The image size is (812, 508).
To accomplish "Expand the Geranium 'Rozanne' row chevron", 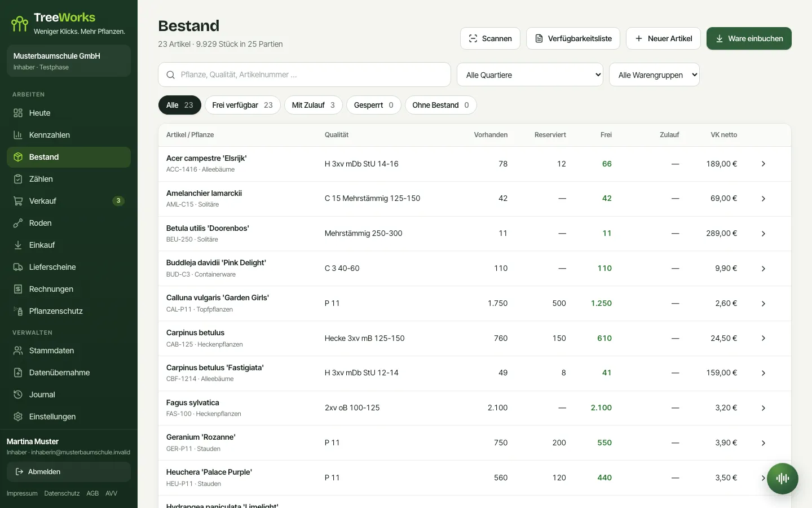I will (764, 443).
